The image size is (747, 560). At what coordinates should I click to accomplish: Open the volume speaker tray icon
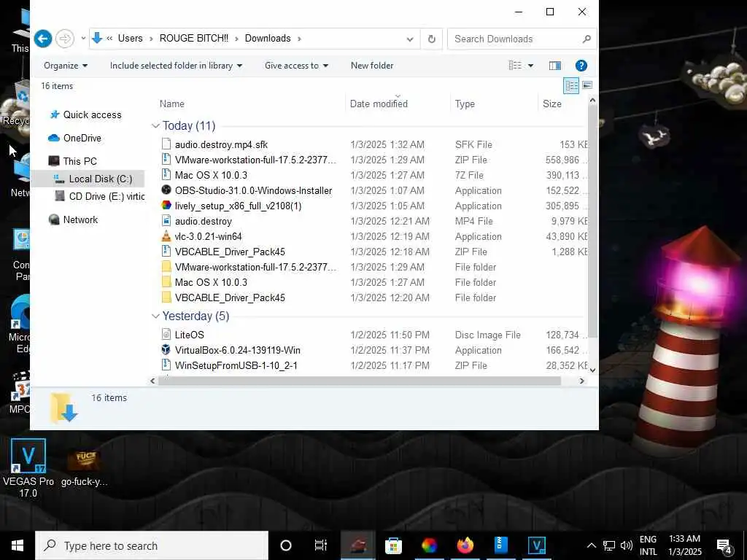coord(627,545)
